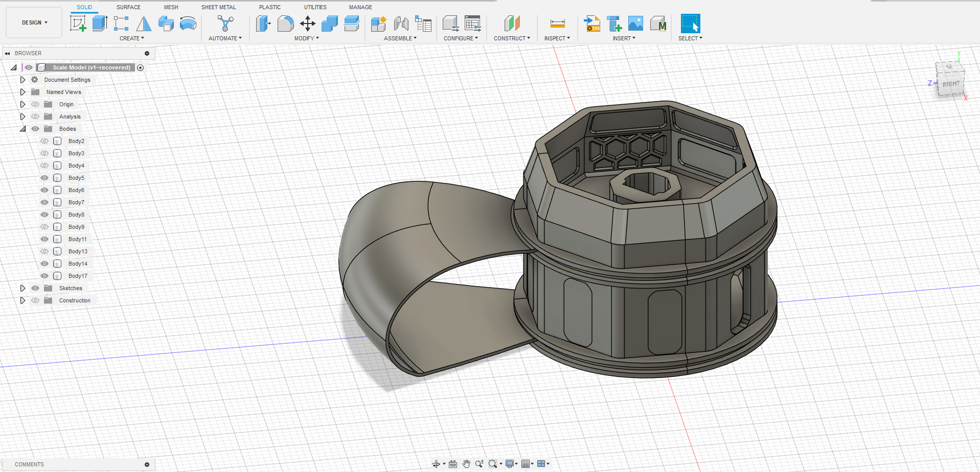Click the Configure Model icon
Image resolution: width=980 pixels, height=472 pixels.
pyautogui.click(x=450, y=23)
